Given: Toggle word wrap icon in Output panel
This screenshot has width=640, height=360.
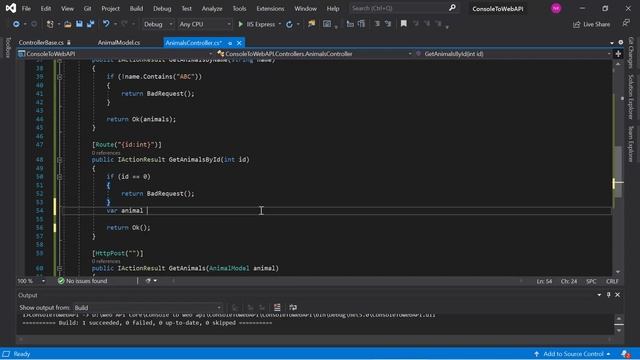Looking at the screenshot, I should coord(293,307).
